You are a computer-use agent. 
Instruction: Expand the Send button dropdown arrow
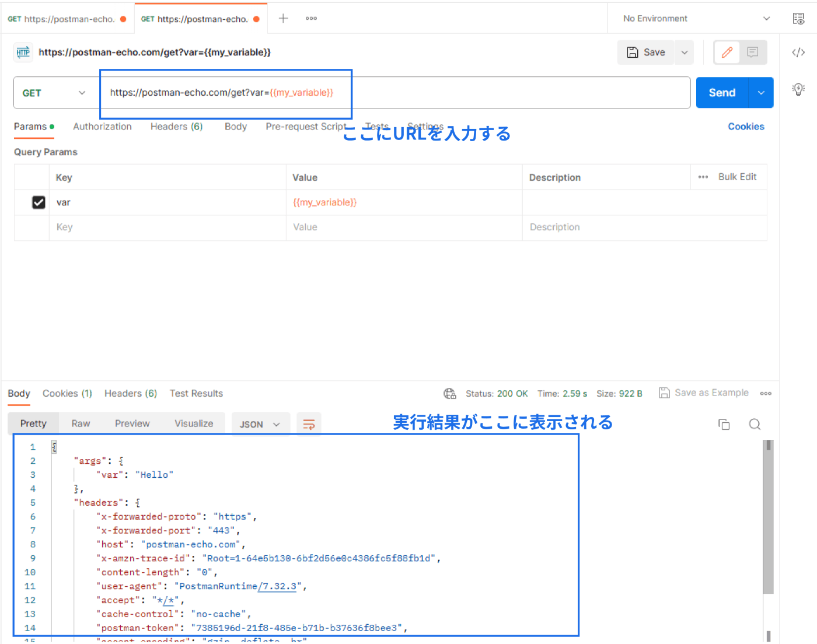tap(761, 93)
